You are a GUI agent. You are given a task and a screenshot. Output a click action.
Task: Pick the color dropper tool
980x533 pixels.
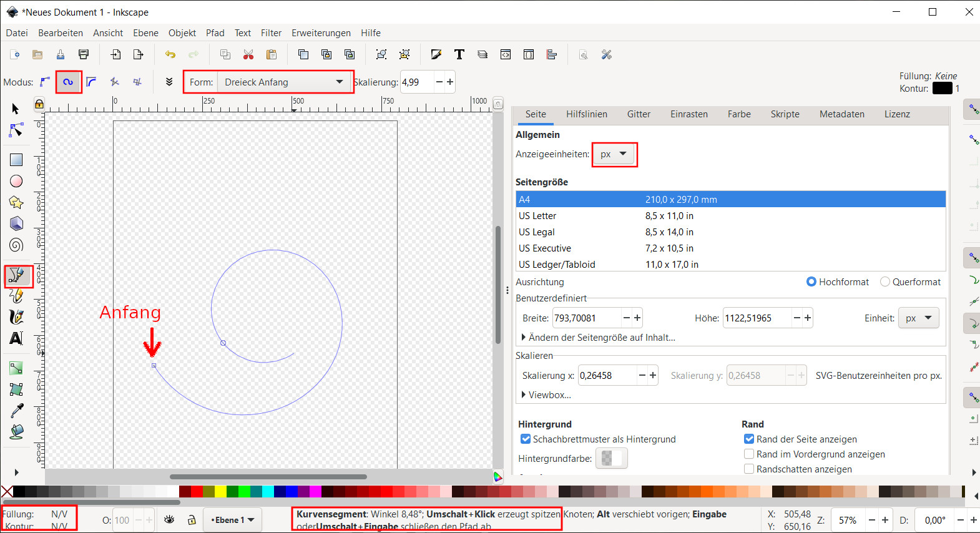coord(16,410)
